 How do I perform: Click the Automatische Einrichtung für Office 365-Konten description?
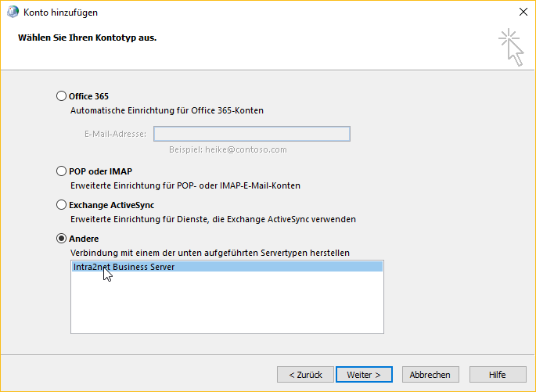point(167,110)
